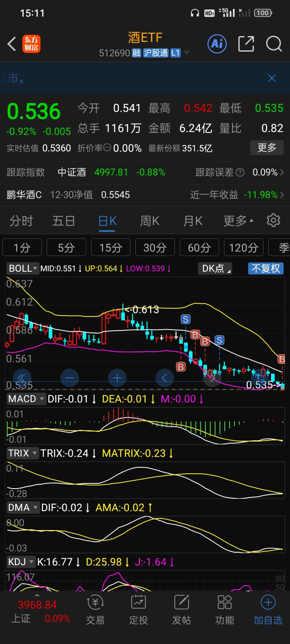Expand the 更多 chart period menu

tap(238, 221)
